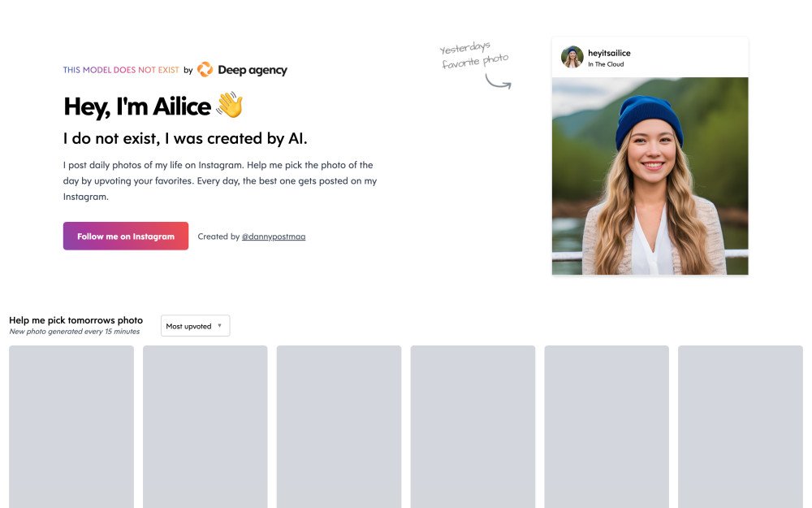The width and height of the screenshot is (812, 508).
Task: Open the @dannypostmaa link
Action: coord(274,237)
